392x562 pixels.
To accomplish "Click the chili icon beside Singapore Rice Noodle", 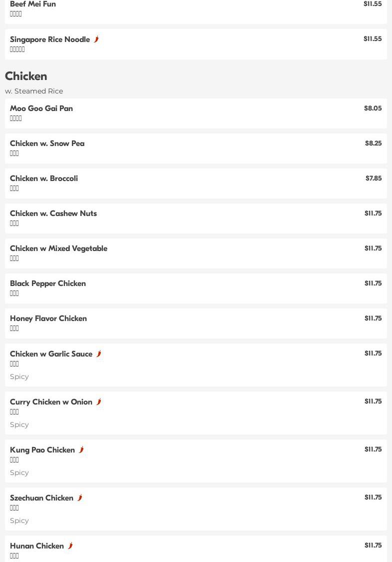I will tap(96, 39).
